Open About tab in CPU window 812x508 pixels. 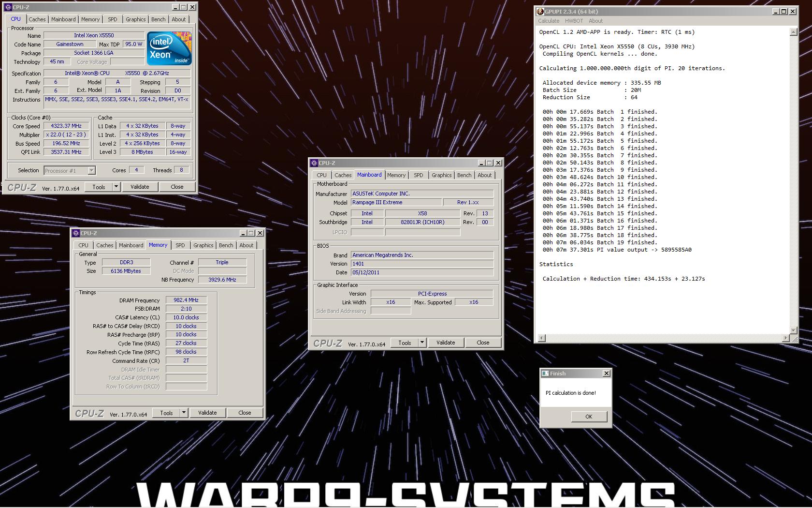[178, 19]
